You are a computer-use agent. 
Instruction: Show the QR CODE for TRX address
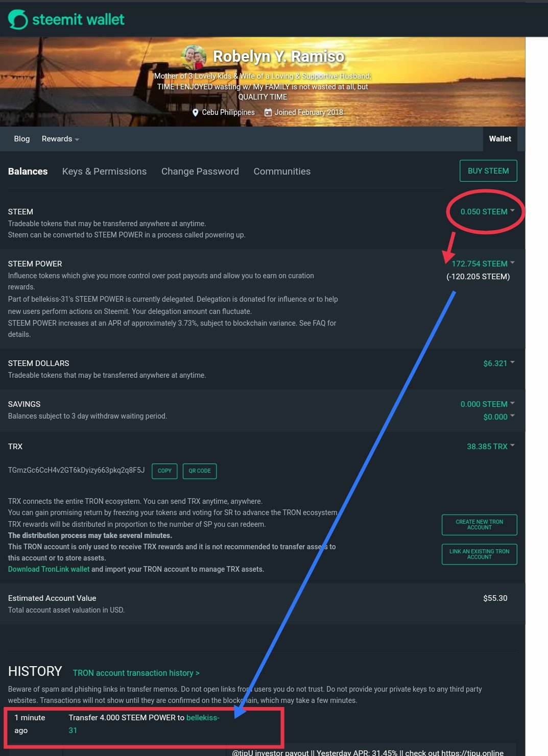tap(200, 471)
